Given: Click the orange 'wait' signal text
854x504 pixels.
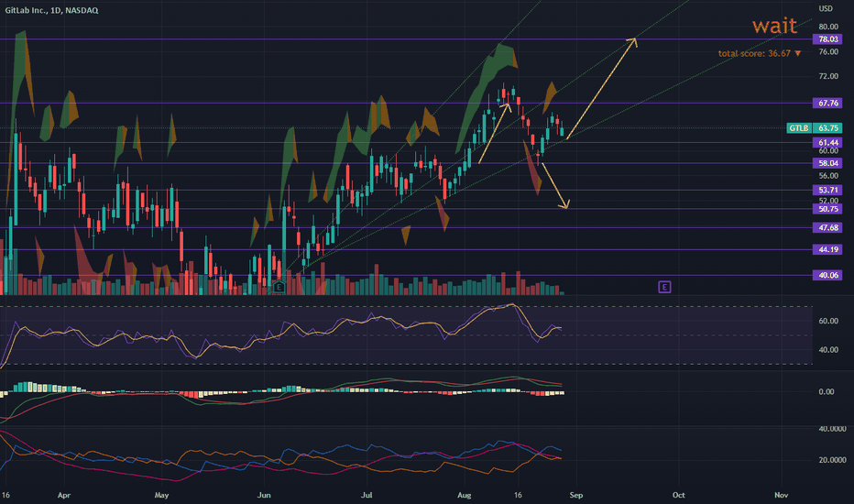Looking at the screenshot, I should click(774, 25).
